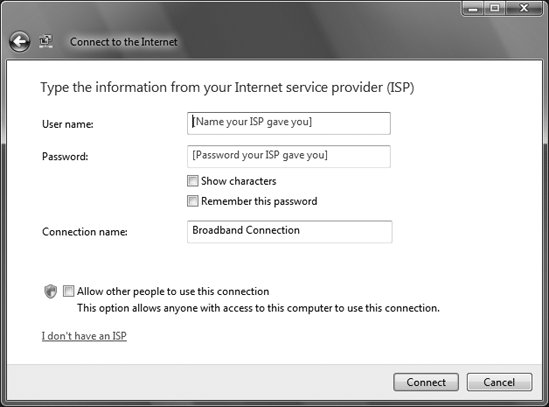
Task: Open the I don't have an ISP link
Action: [x=84, y=336]
